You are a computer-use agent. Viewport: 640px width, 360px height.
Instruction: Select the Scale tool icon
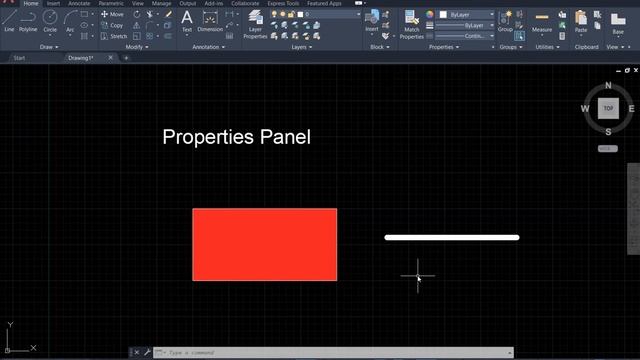[x=137, y=36]
